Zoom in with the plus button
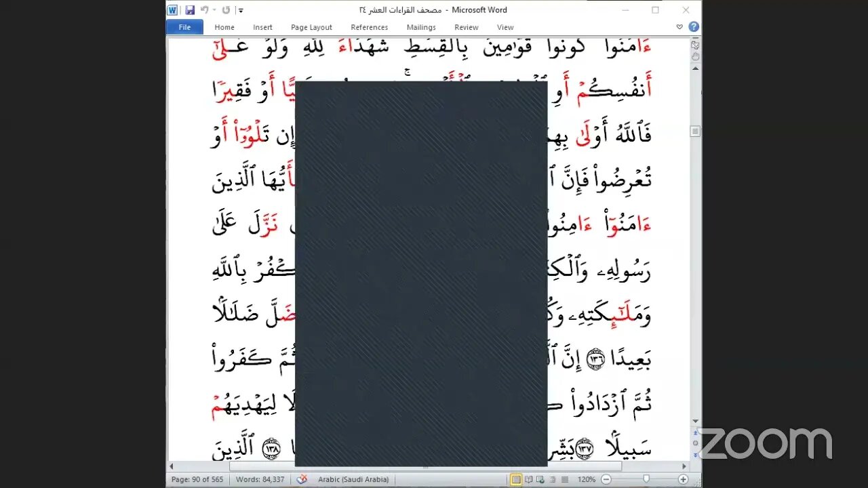Image resolution: width=868 pixels, height=488 pixels. click(683, 480)
